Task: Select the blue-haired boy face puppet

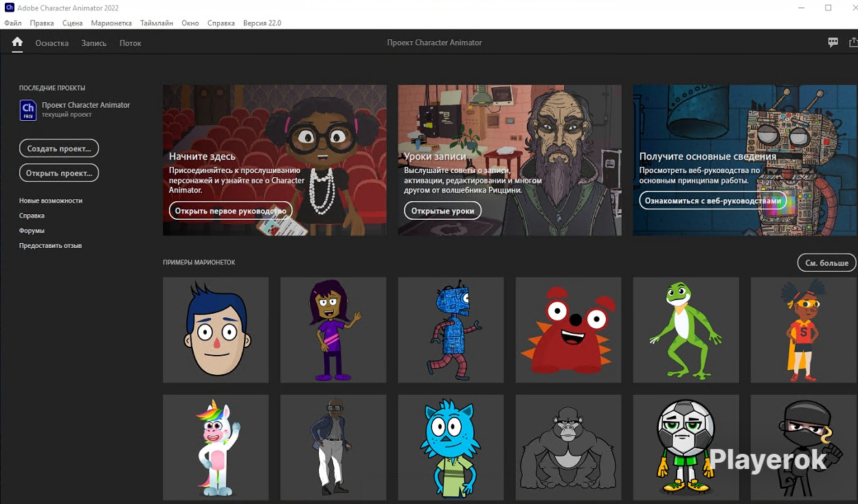Action: click(x=216, y=330)
